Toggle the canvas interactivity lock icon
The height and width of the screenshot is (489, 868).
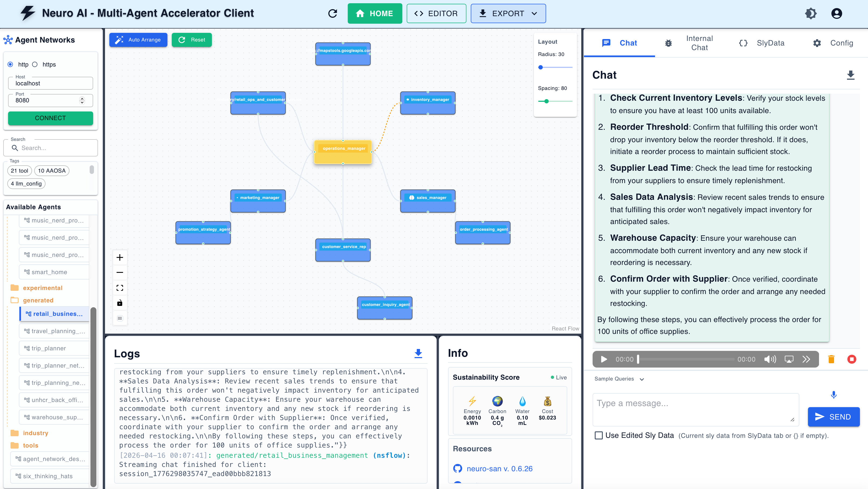pyautogui.click(x=120, y=303)
